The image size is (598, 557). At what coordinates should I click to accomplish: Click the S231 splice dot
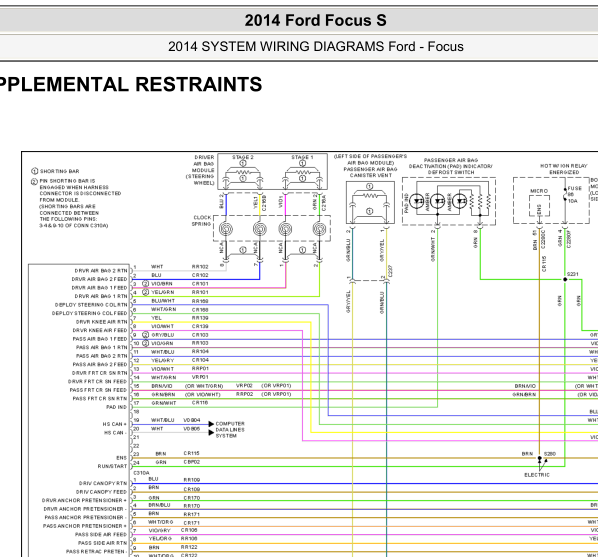pyautogui.click(x=565, y=279)
